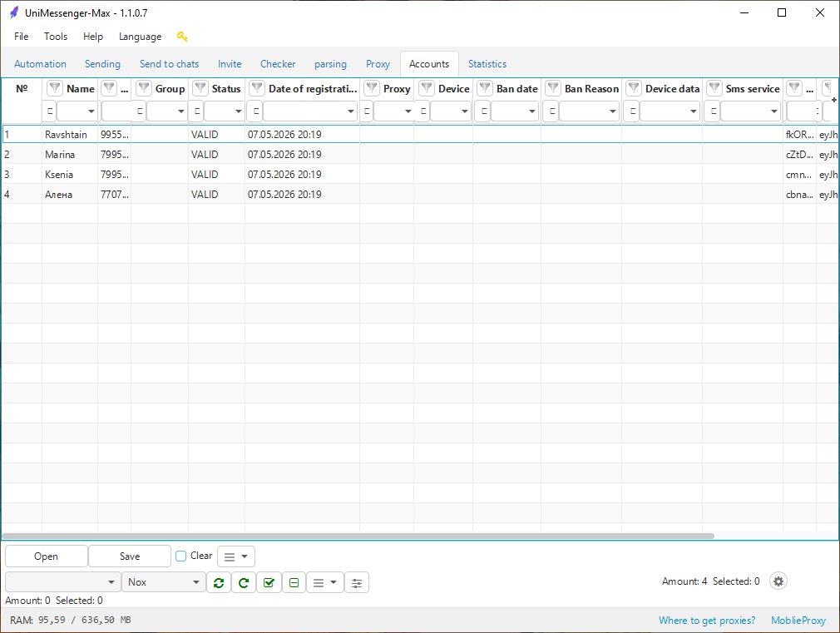Click the filter condition button under Name
Image resolution: width=840 pixels, height=633 pixels.
pos(50,111)
